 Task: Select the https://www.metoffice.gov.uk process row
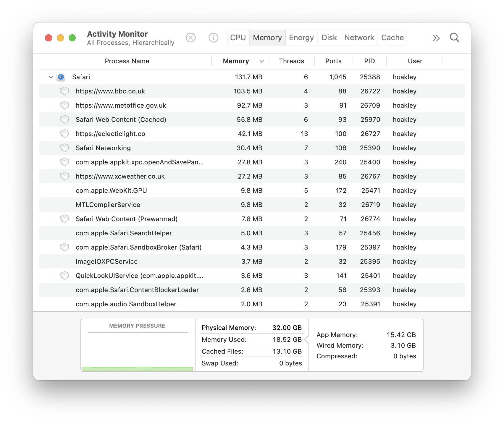(121, 105)
